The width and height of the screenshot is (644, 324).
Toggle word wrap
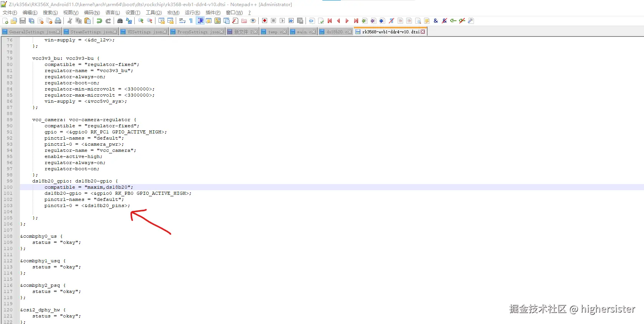(182, 21)
